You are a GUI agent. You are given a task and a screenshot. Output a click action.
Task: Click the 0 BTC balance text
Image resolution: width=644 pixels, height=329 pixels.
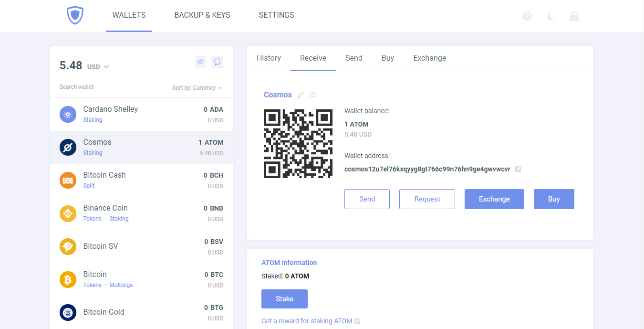point(214,275)
